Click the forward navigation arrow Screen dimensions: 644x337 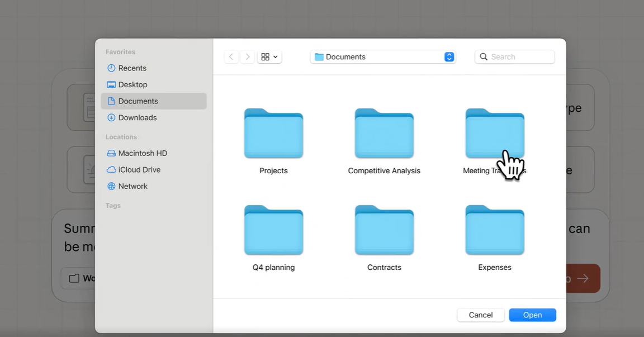point(248,57)
